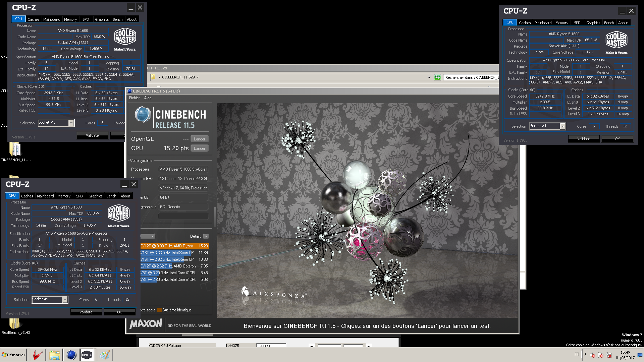Select the CINEBENCH_11 folder on the desktop
This screenshot has width=644, height=362.
point(15,152)
